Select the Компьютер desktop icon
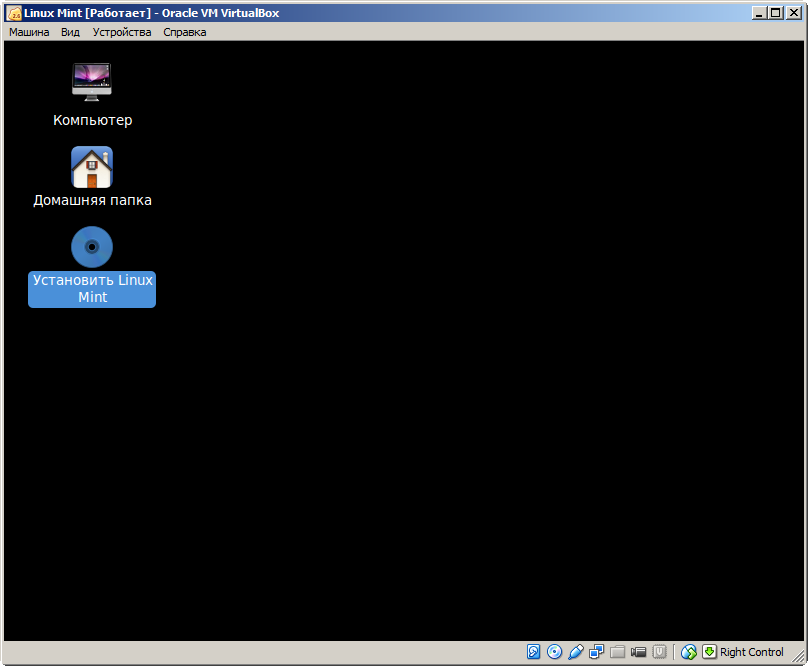 92,81
